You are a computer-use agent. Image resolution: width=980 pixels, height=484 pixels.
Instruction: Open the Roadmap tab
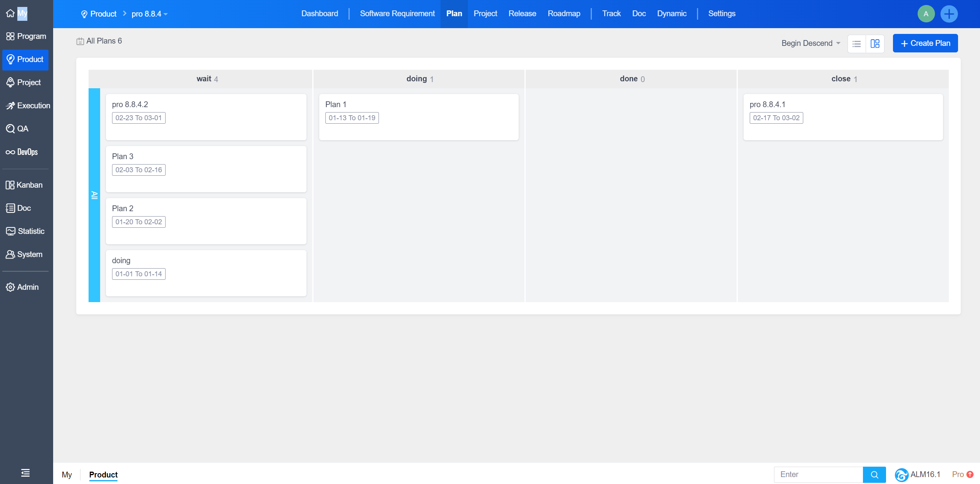point(564,13)
